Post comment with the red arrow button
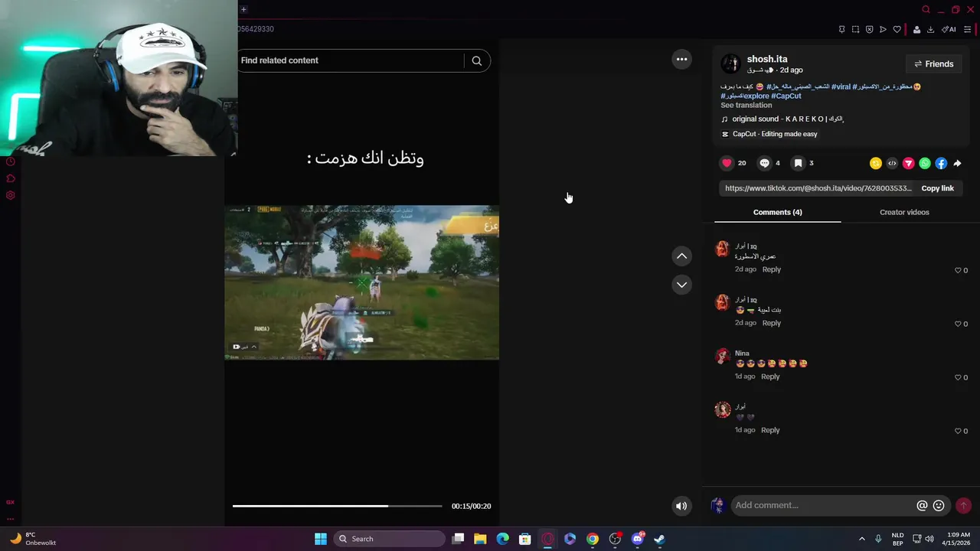The height and width of the screenshot is (551, 980). coord(963,505)
